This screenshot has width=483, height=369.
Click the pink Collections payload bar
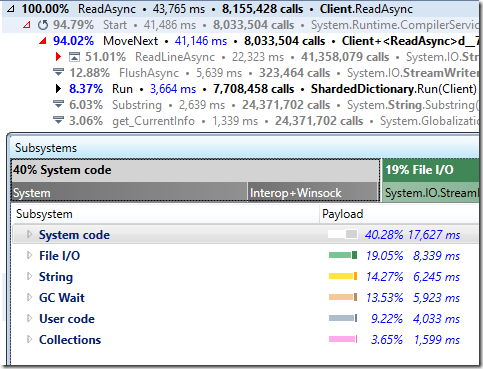pos(343,339)
